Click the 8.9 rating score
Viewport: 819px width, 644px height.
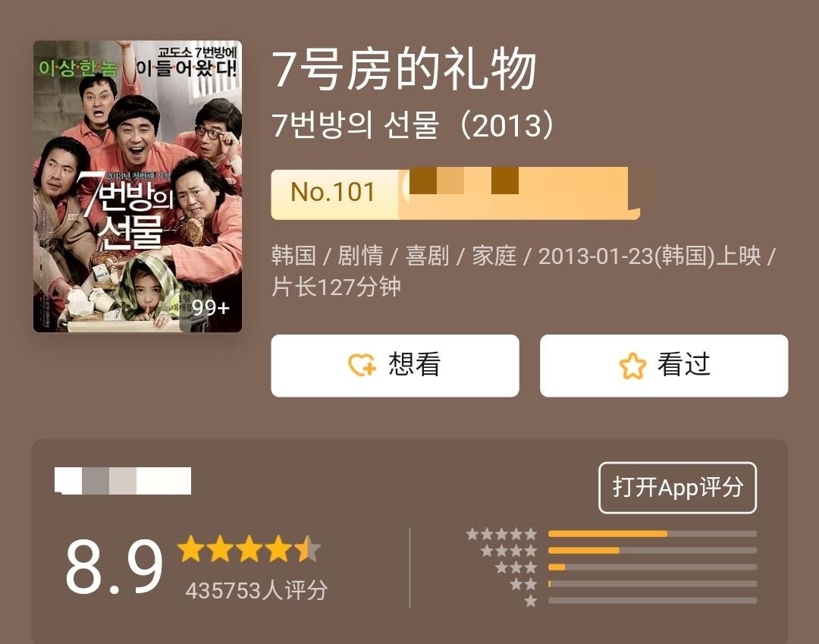(115, 567)
